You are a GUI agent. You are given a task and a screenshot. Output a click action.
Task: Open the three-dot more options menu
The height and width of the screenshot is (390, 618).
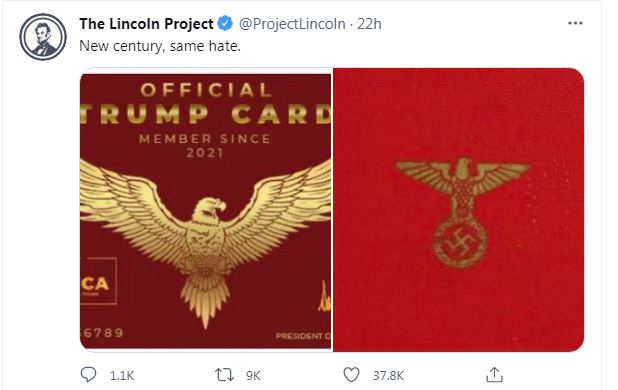[575, 23]
